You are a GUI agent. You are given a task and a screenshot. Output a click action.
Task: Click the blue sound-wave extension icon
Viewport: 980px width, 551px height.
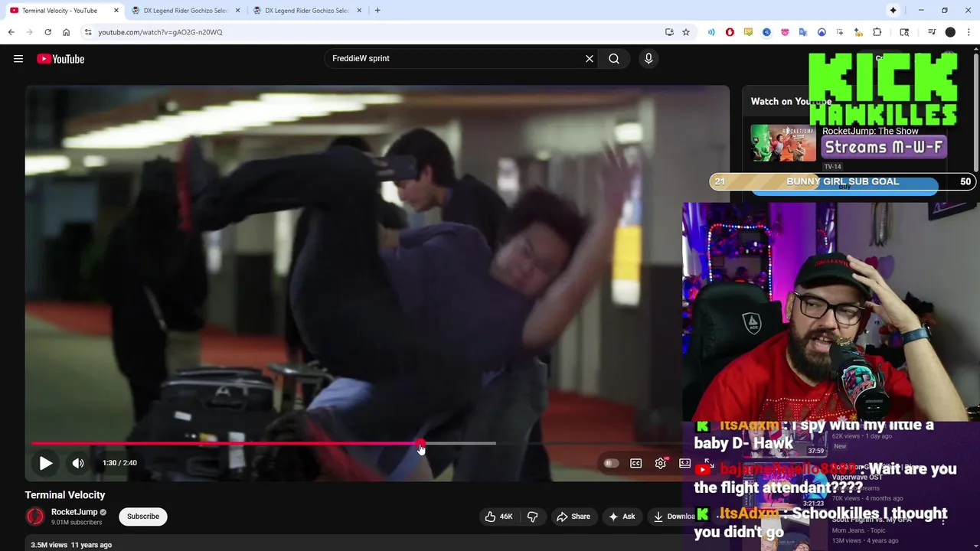pos(711,32)
